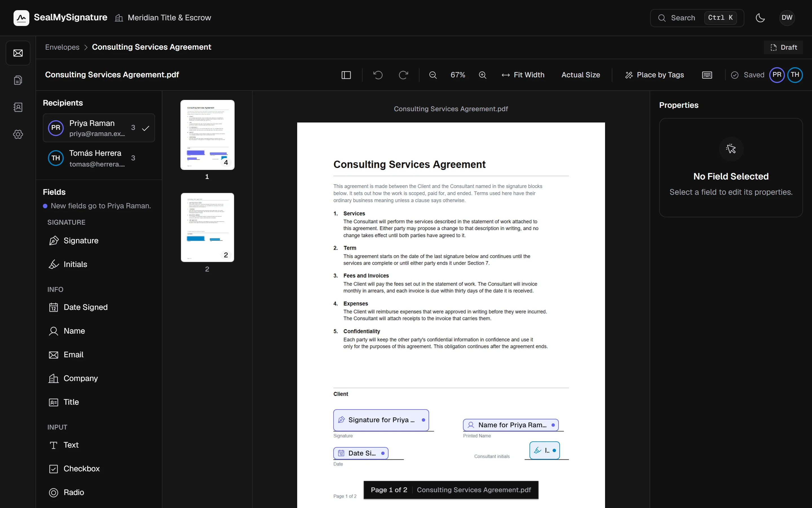Viewport: 812px width, 508px height.
Task: Select recipient Tomás Herrera
Action: click(x=99, y=158)
